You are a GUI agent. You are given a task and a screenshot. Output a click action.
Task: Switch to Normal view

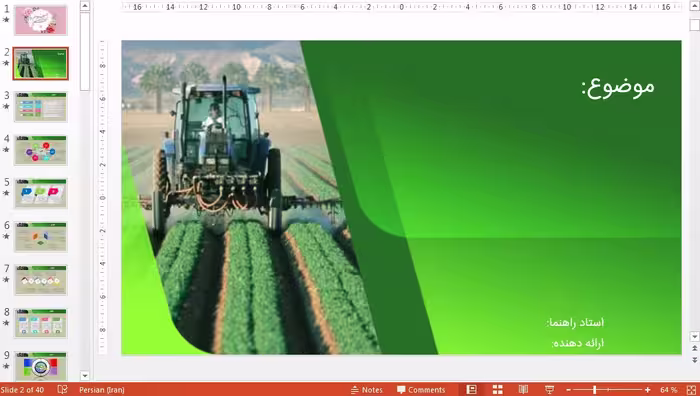(471, 390)
